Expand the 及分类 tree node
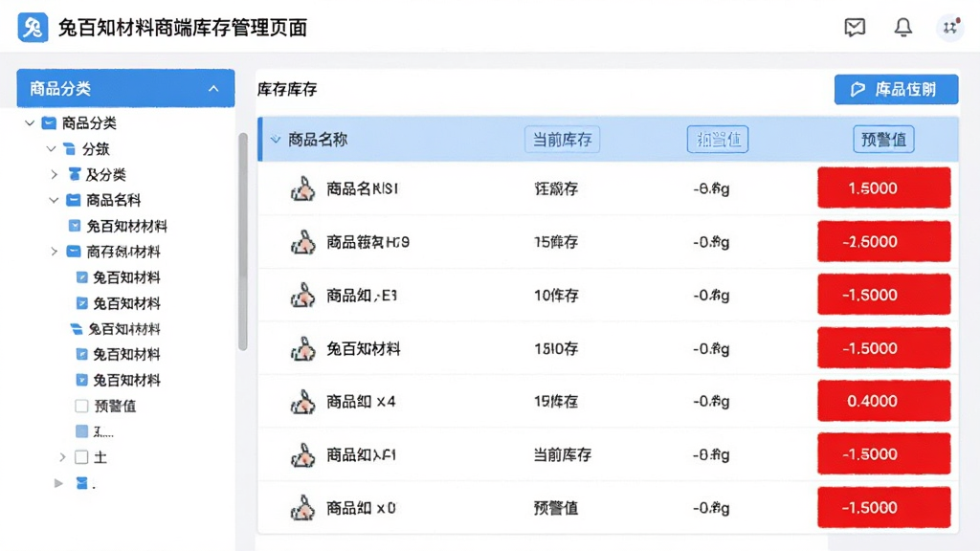The image size is (980, 551). tap(55, 174)
